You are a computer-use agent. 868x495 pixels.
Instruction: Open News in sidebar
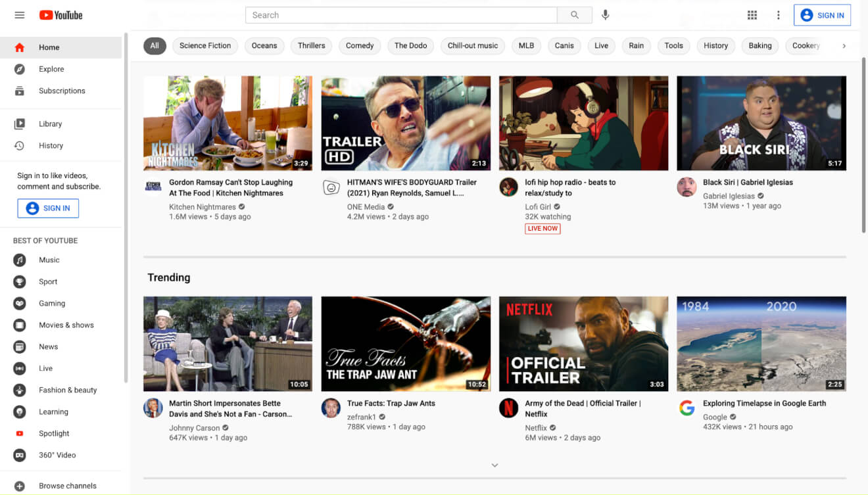click(x=60, y=346)
